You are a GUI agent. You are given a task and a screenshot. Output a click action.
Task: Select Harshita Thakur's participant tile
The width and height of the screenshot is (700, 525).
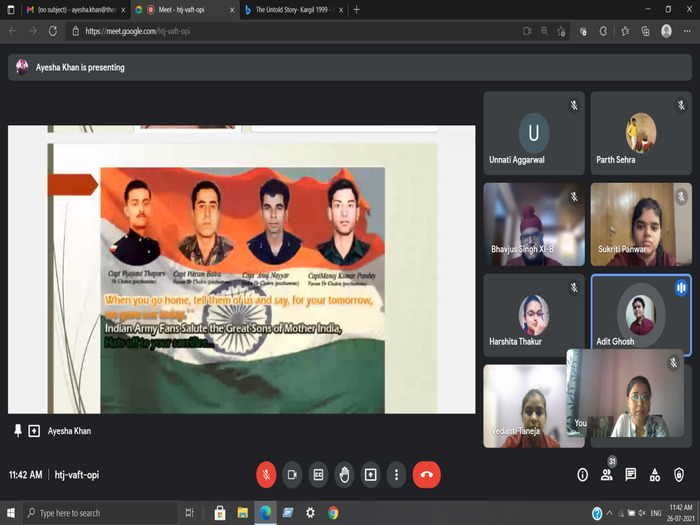click(534, 315)
